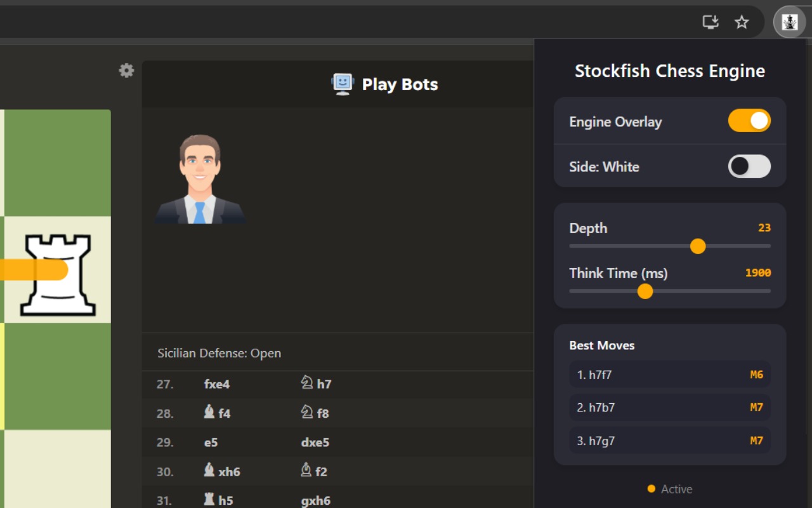Click the Sicilian Defense: Open opening name

pyautogui.click(x=219, y=353)
